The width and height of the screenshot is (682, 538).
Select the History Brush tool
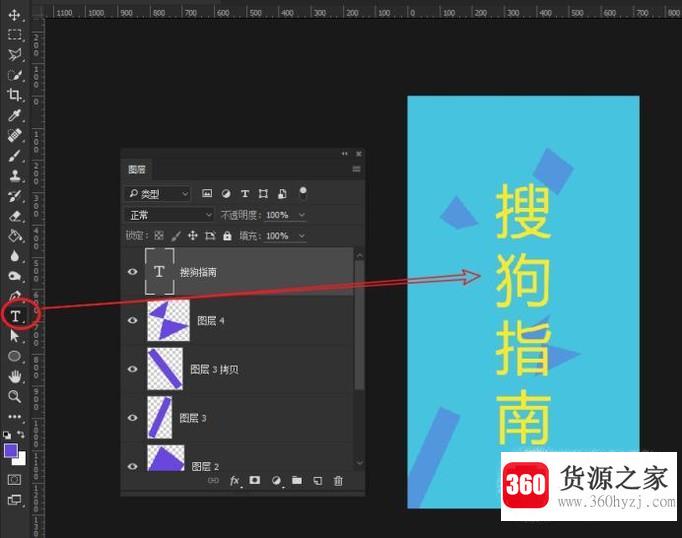point(14,196)
